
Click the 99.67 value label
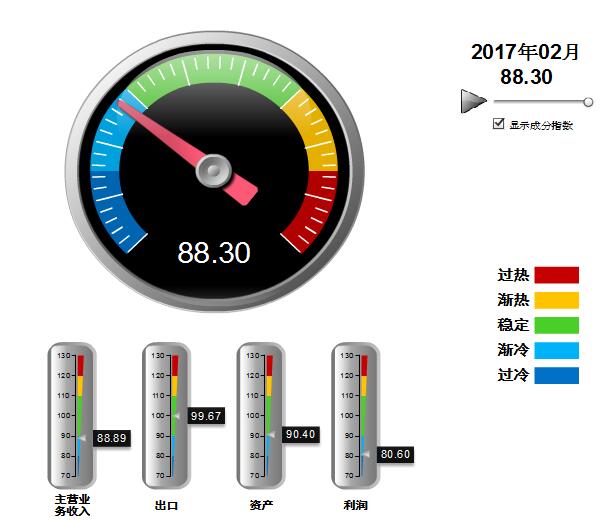coord(205,415)
